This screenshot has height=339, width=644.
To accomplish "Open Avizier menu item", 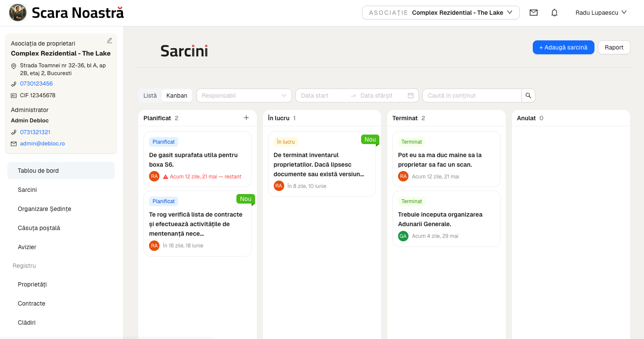I will click(x=61, y=247).
